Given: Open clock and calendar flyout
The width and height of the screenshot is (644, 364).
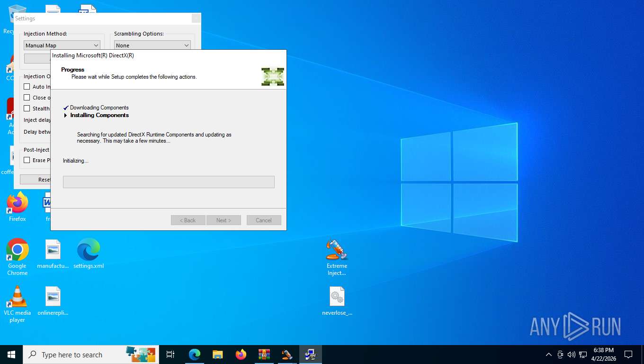Looking at the screenshot, I should coord(604,355).
